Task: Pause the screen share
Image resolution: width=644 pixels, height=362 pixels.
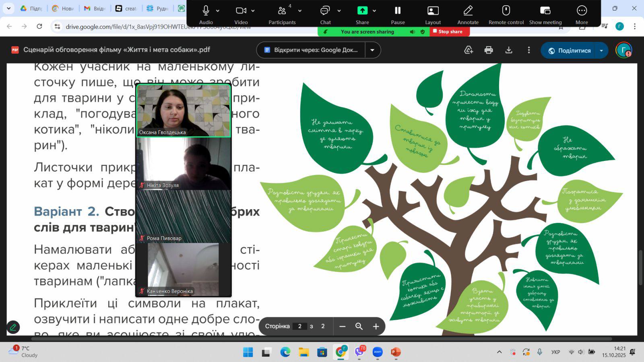Action: (398, 14)
